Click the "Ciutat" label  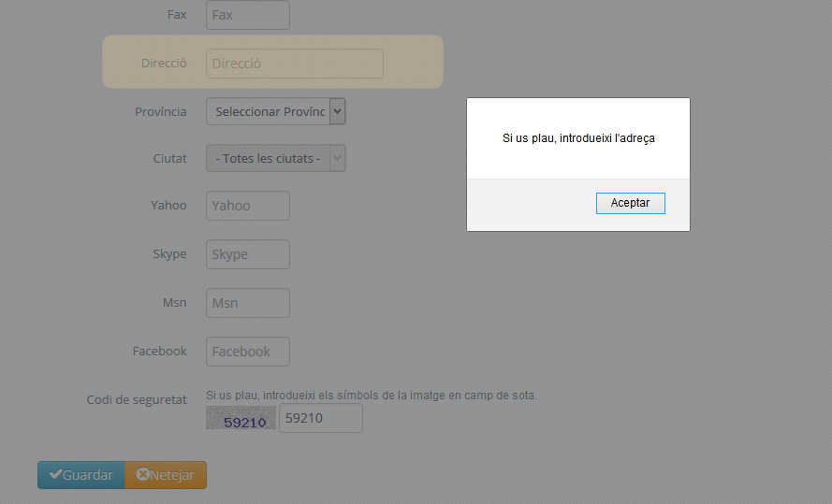pos(169,158)
